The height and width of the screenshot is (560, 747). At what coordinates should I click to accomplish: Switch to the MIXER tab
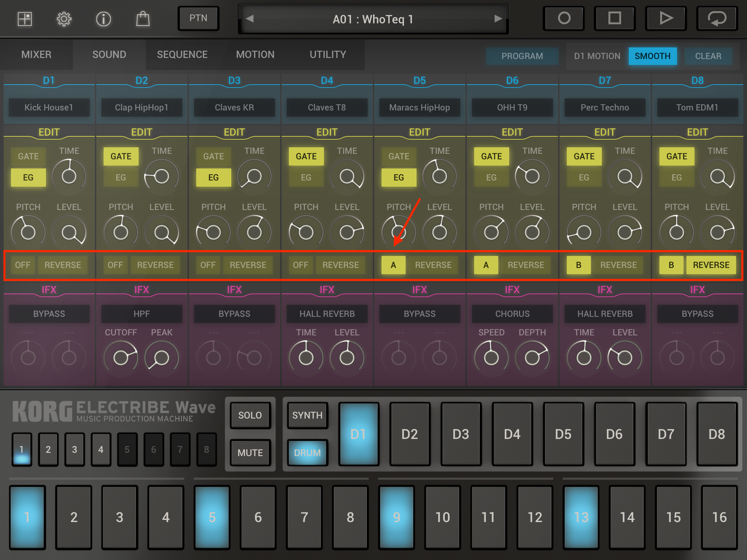point(36,55)
